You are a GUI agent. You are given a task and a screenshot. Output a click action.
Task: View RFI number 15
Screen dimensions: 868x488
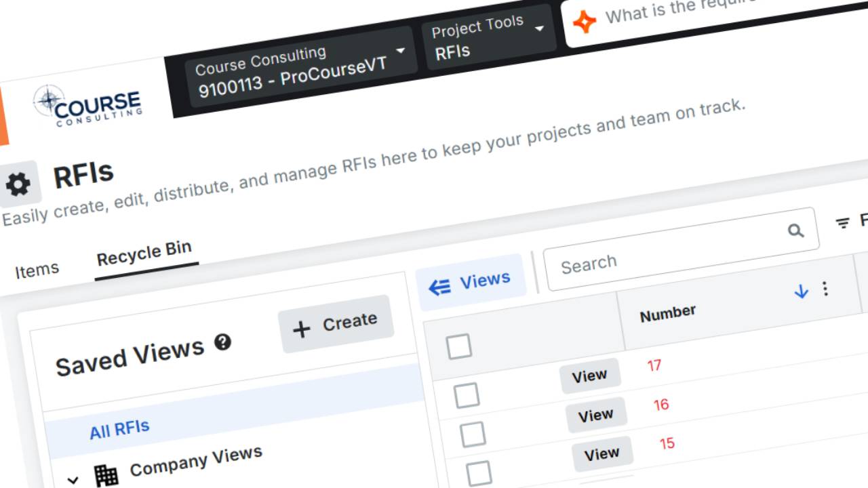click(601, 453)
